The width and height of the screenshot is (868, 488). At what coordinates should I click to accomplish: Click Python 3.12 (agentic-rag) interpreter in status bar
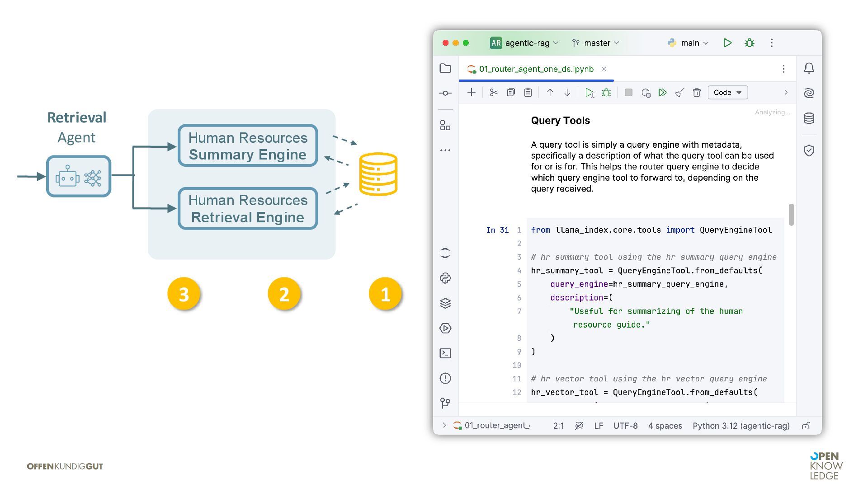point(741,426)
